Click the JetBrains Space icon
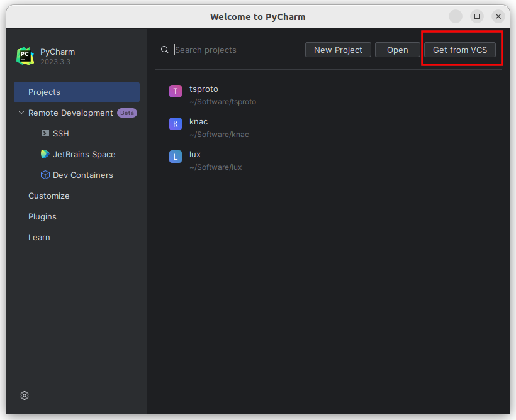Viewport: 516px width, 420px height. tap(45, 154)
